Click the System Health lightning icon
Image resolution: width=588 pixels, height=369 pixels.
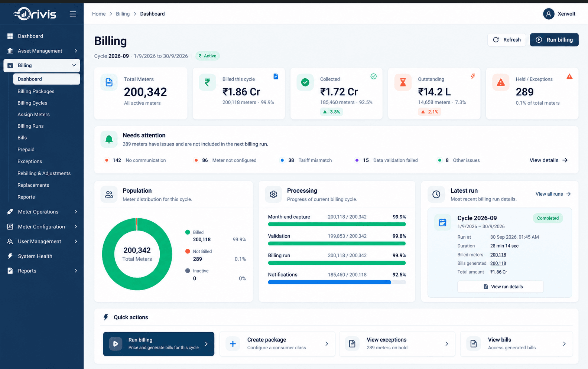[10, 256]
